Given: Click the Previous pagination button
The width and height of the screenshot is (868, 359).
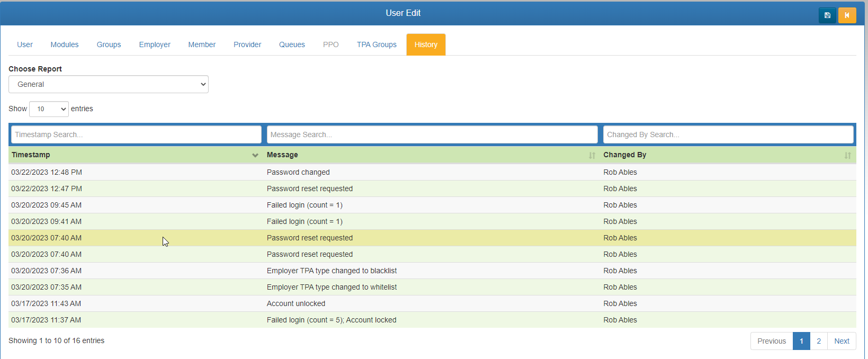Looking at the screenshot, I should [772, 341].
